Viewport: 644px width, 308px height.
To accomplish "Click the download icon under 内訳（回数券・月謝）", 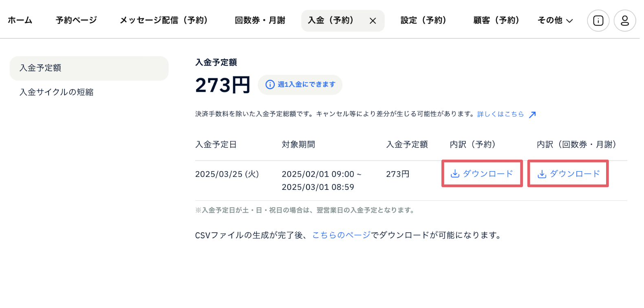I will click(542, 174).
